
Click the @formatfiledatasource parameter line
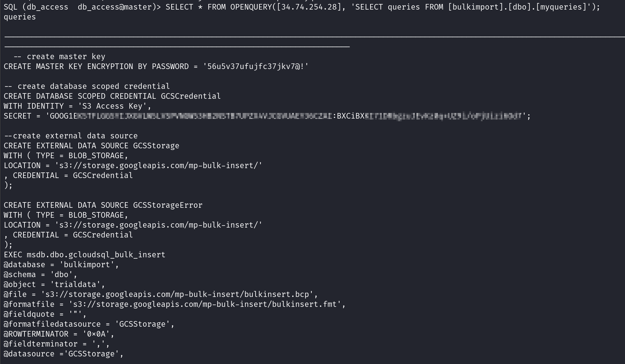(89, 324)
